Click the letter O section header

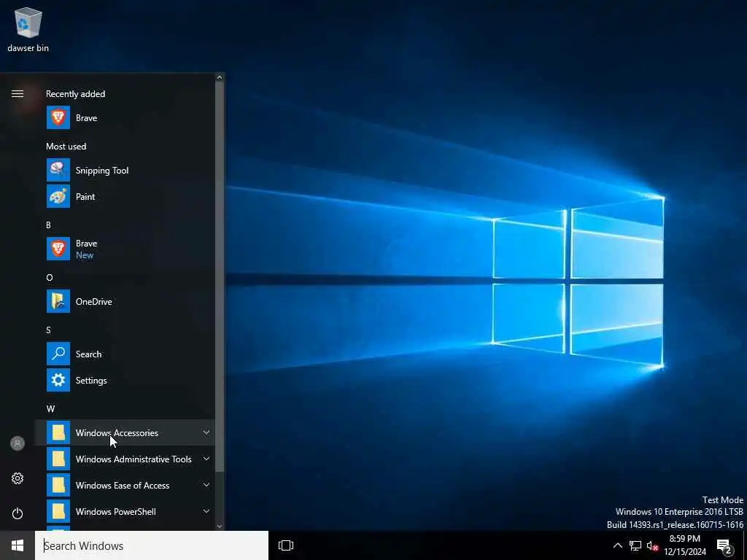pos(50,277)
